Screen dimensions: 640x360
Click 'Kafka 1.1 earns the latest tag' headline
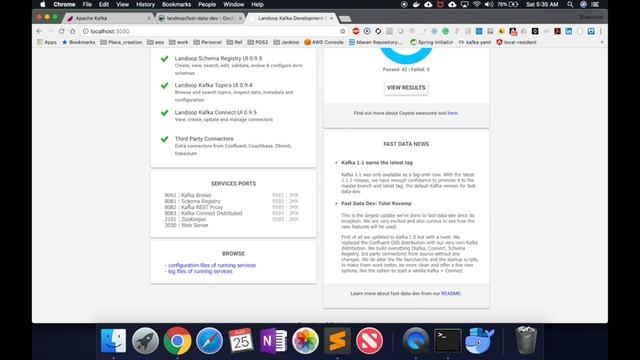[377, 162]
